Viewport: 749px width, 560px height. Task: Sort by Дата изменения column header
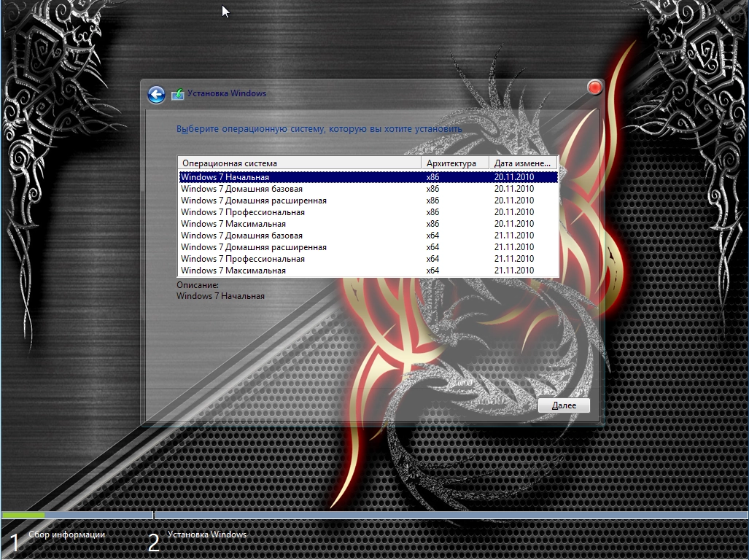(524, 163)
